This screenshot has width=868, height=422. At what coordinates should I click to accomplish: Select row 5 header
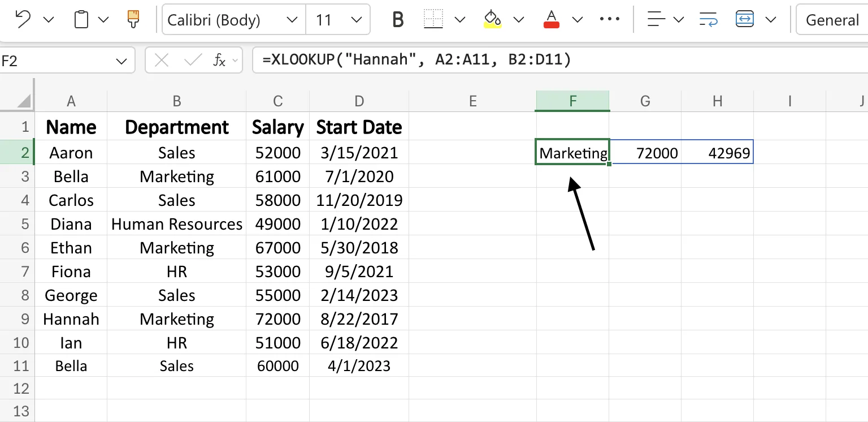[18, 224]
